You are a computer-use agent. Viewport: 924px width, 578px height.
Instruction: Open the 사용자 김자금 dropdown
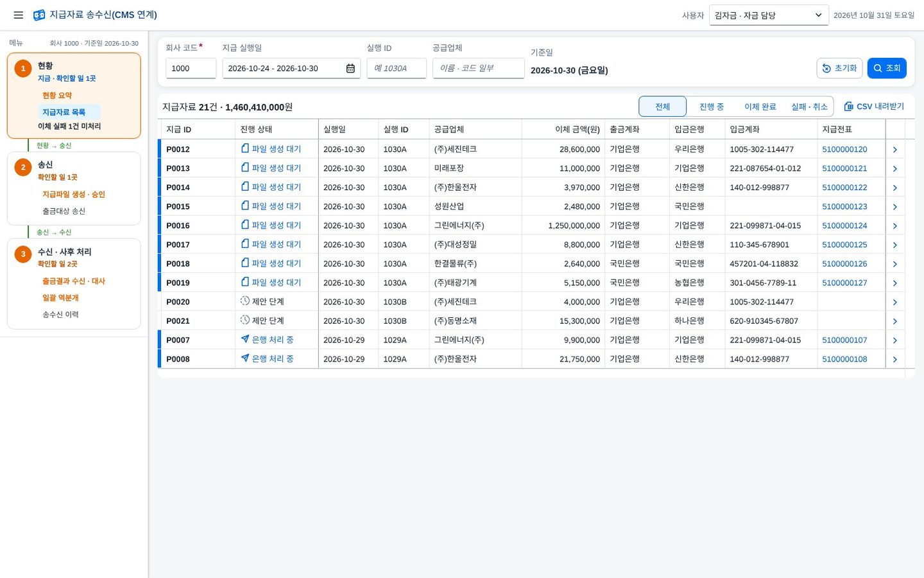point(769,15)
